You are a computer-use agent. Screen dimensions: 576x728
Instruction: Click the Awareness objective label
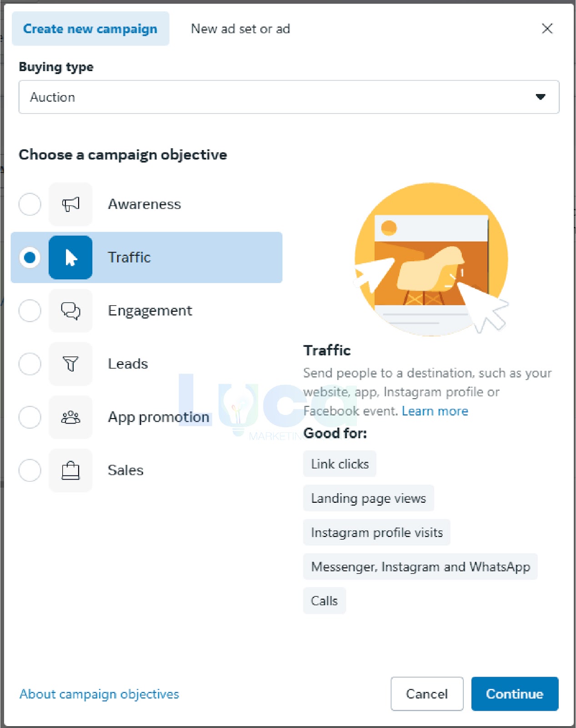145,204
